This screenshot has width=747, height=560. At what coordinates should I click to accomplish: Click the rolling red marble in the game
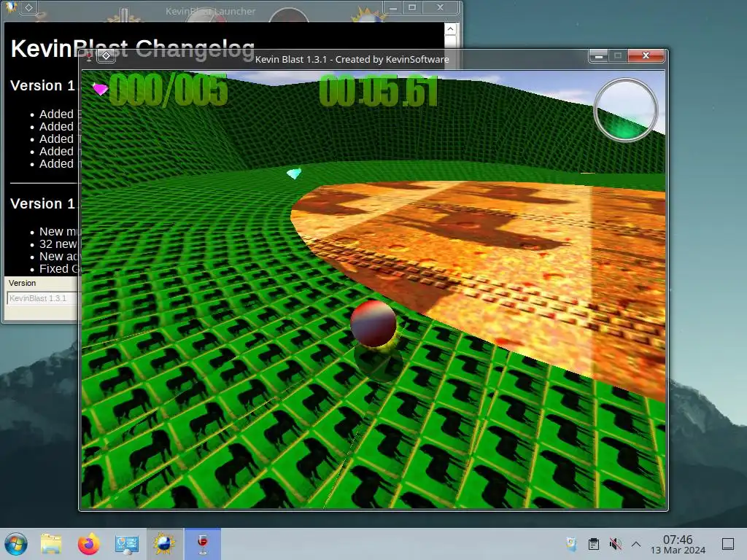tap(373, 323)
